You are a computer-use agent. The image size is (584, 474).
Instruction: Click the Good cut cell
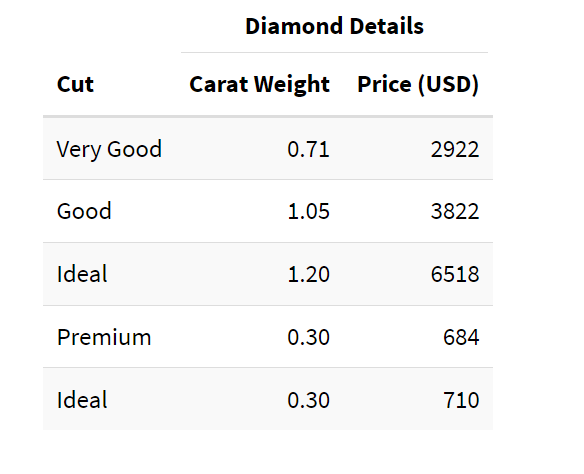tap(84, 211)
